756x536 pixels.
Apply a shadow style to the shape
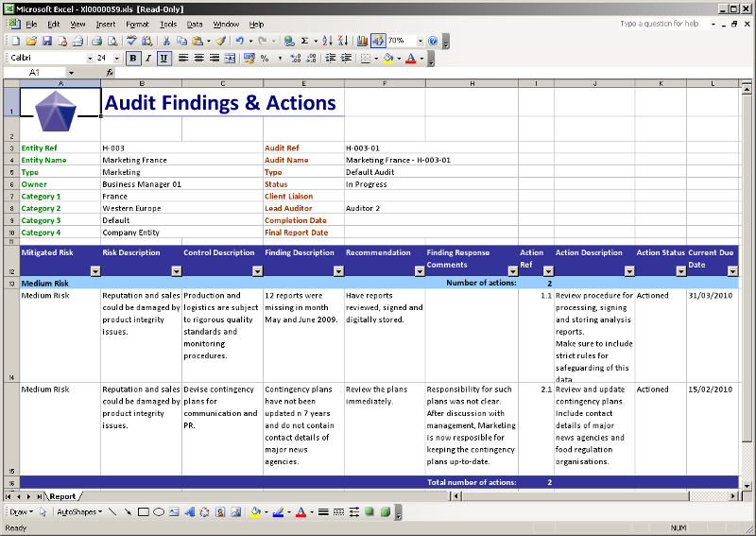point(369,511)
